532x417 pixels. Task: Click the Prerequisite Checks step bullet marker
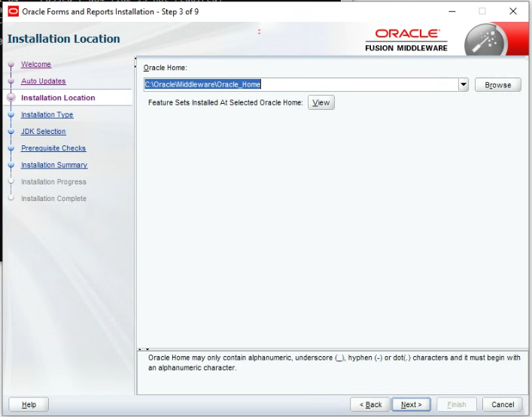click(11, 148)
